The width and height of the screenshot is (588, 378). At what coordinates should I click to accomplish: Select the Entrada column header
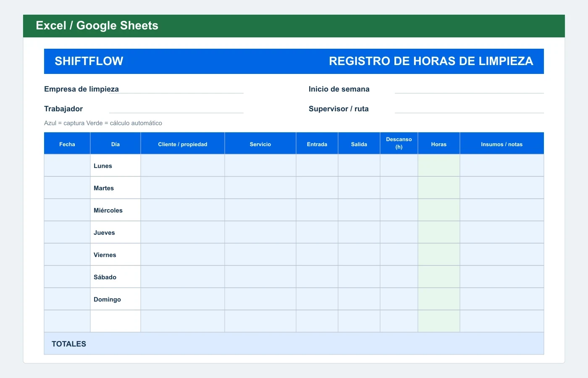tap(317, 144)
